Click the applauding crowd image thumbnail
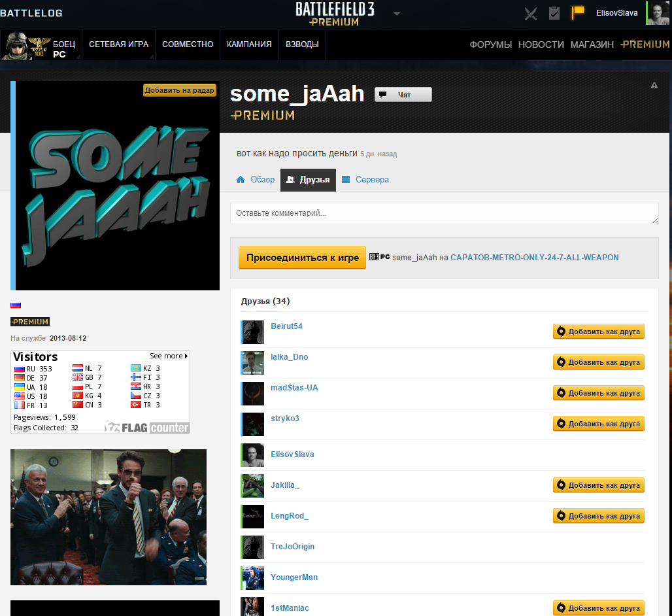 pos(109,517)
